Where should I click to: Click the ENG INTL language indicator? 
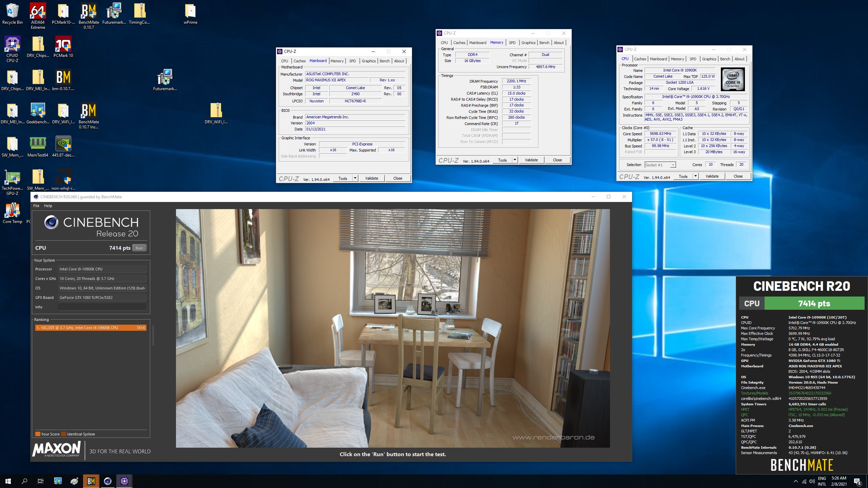[x=822, y=481]
